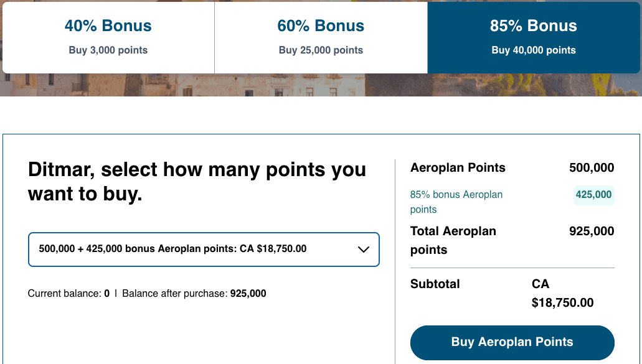Click the Total Aeroplan points label

tap(453, 240)
